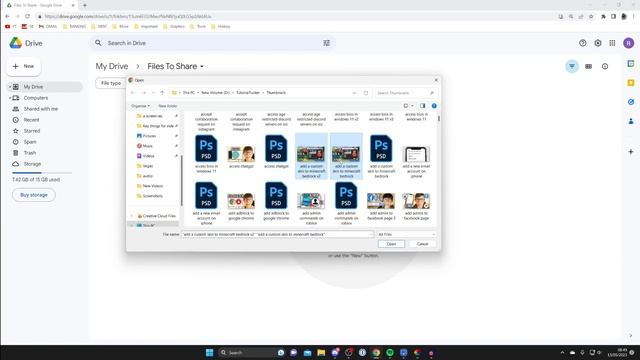Select Videos in the dialog navigation pane
Screen dimensions: 640x360
pyautogui.click(x=148, y=156)
